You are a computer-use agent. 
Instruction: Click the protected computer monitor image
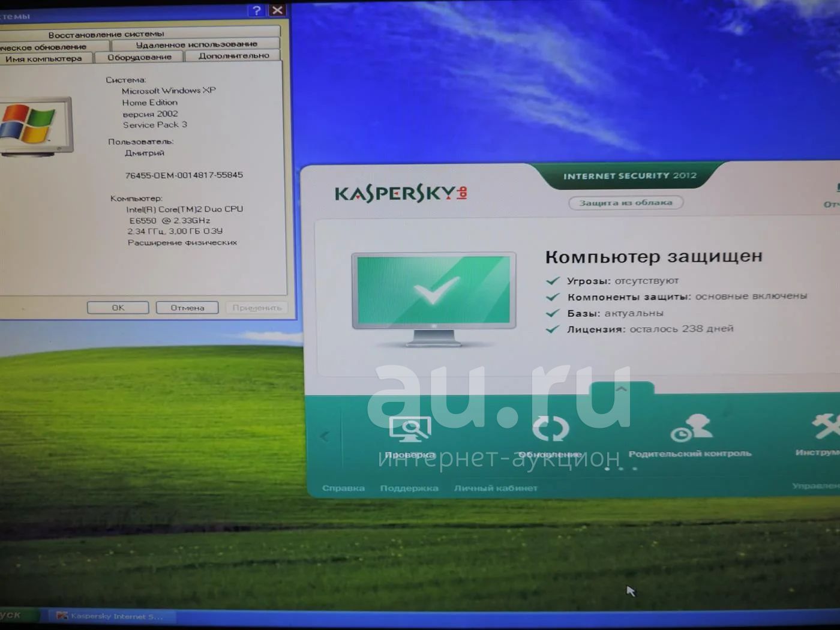click(x=434, y=299)
